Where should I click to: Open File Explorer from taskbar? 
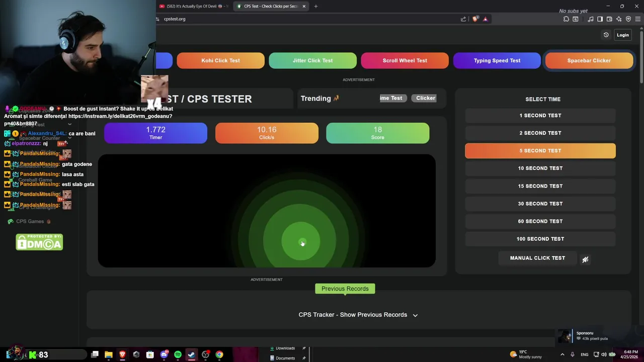[108, 355]
